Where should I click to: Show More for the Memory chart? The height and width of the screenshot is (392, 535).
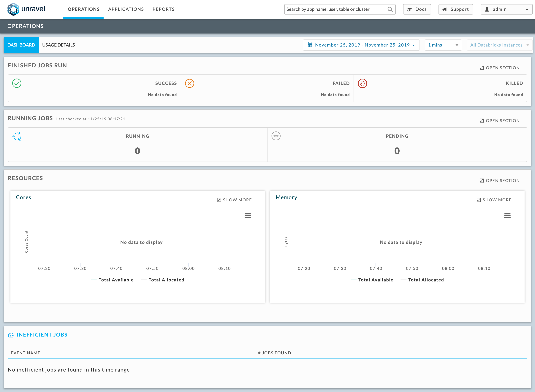pyautogui.click(x=494, y=200)
